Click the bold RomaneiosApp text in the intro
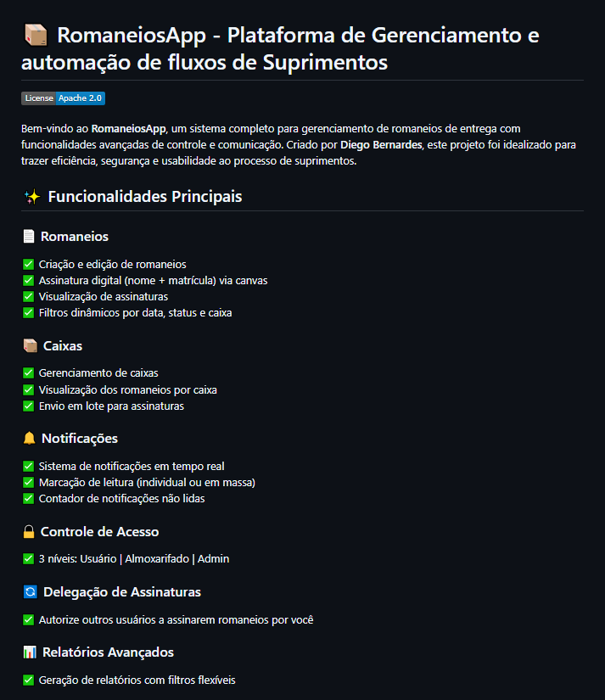The height and width of the screenshot is (700, 605). coord(128,129)
